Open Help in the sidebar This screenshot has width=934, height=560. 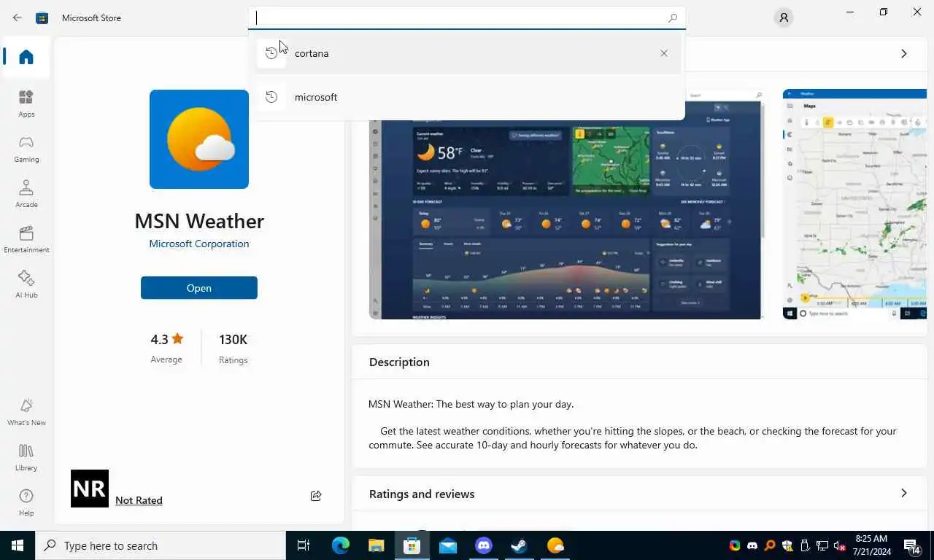click(x=26, y=502)
